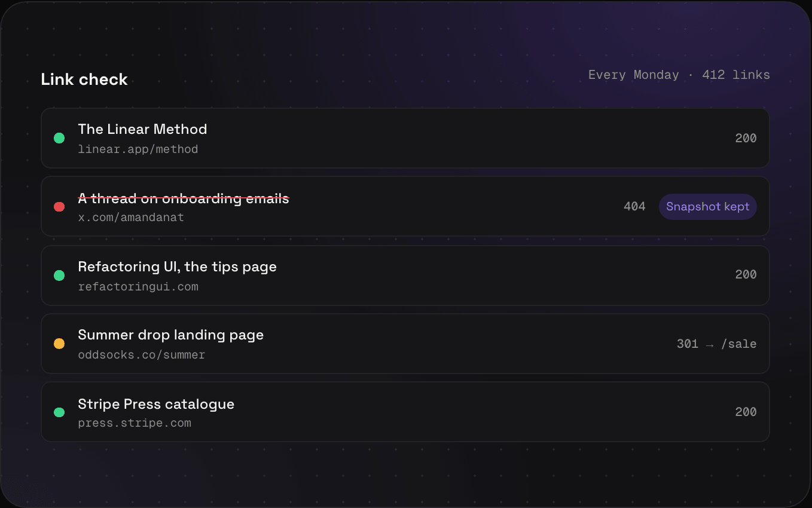This screenshot has width=812, height=508.
Task: Click the 200 status code for Stripe Press
Action: click(746, 412)
